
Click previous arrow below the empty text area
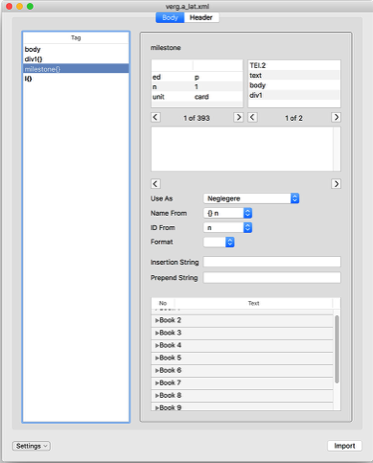(156, 184)
